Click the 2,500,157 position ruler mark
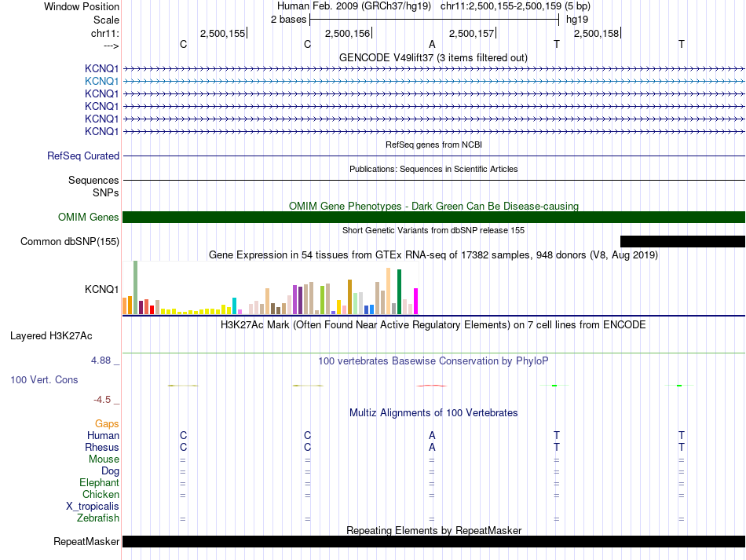This screenshot has width=746, height=560. 471,33
